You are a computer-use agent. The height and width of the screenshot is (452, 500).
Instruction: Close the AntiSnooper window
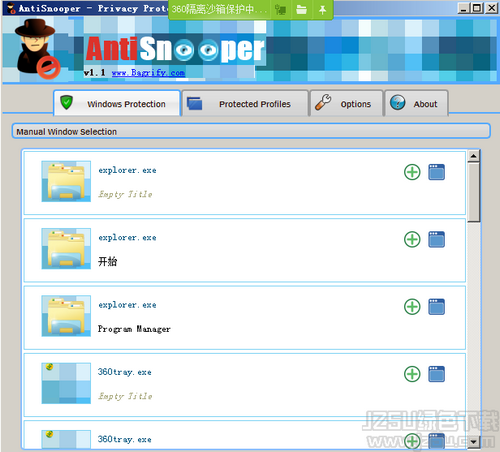tap(491, 8)
